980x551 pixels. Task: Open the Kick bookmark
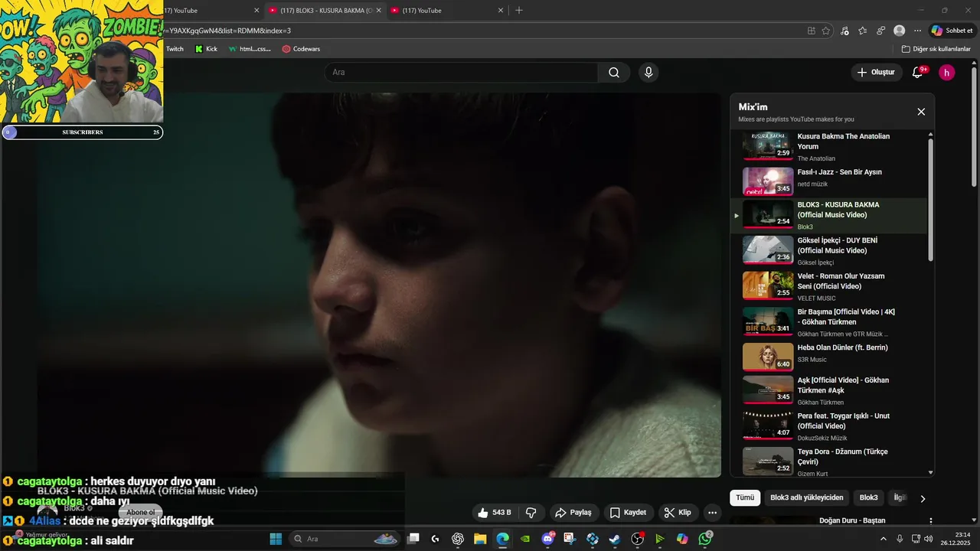(206, 49)
